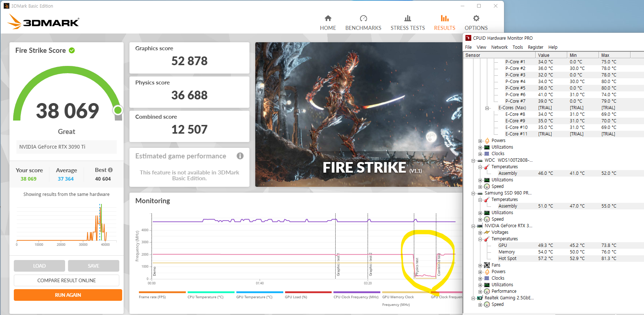Open the STRESS TESTS tab
Viewport: 644px width, 315px height.
[x=408, y=23]
